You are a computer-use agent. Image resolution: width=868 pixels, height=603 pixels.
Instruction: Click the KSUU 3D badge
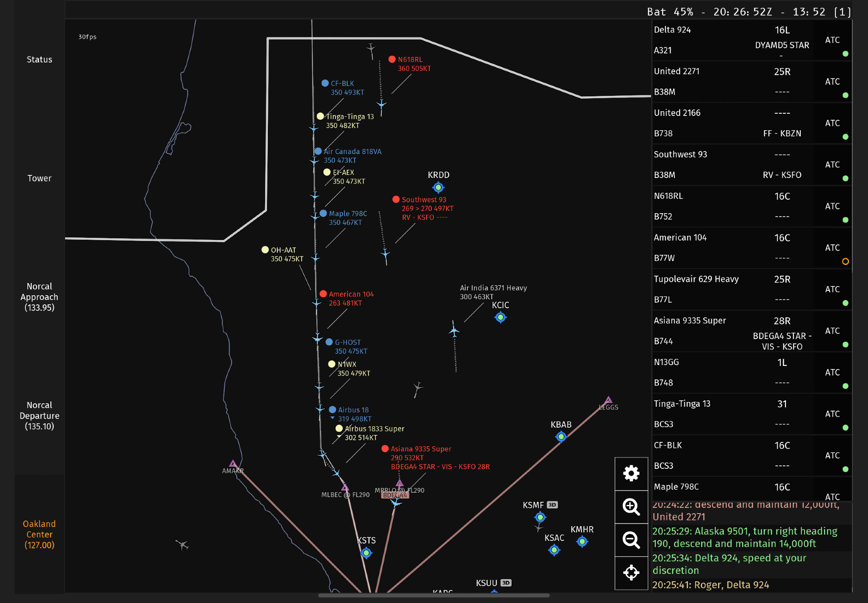tap(506, 583)
